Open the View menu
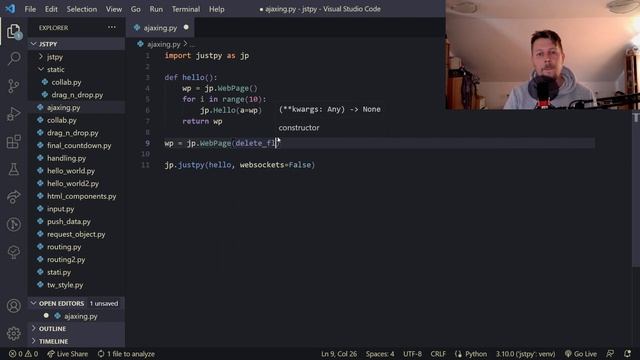This screenshot has width=640, height=360. [x=114, y=9]
